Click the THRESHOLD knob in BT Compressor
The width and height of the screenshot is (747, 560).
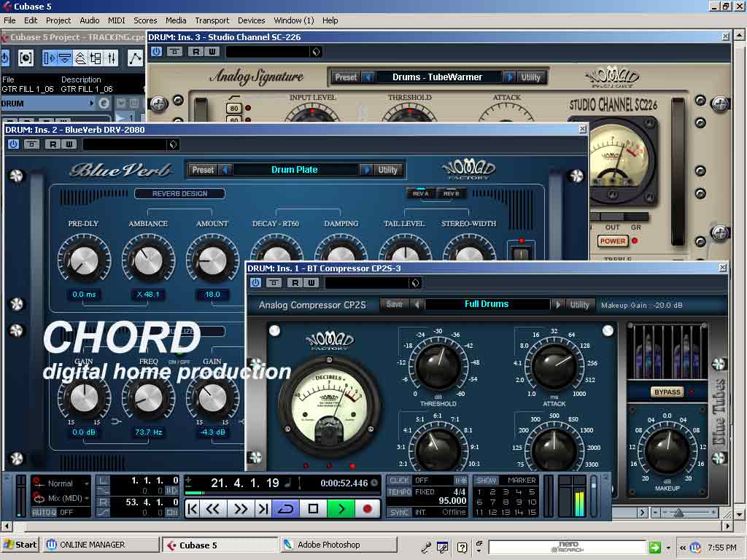pyautogui.click(x=438, y=366)
